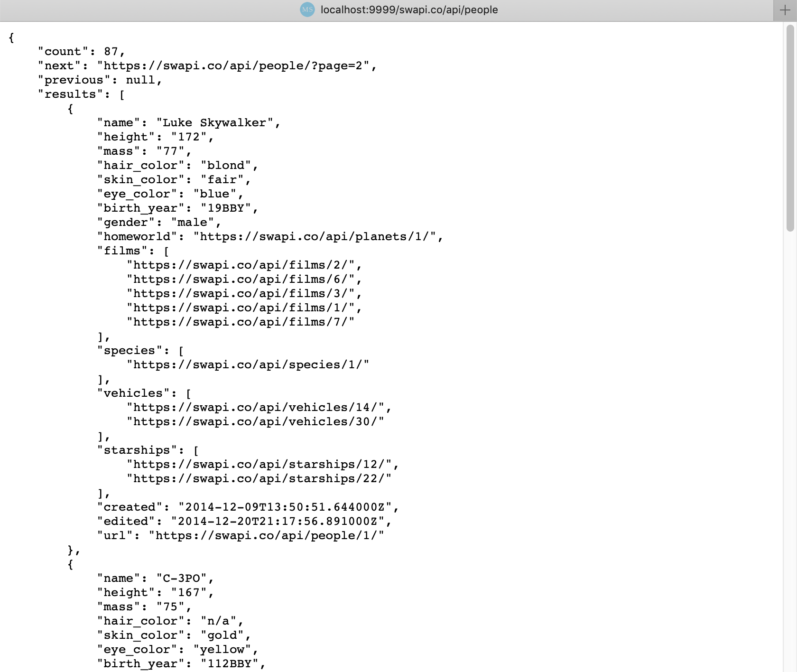The height and width of the screenshot is (672, 797).
Task: Click the birth_year value "112BBY"
Action: pos(230,663)
